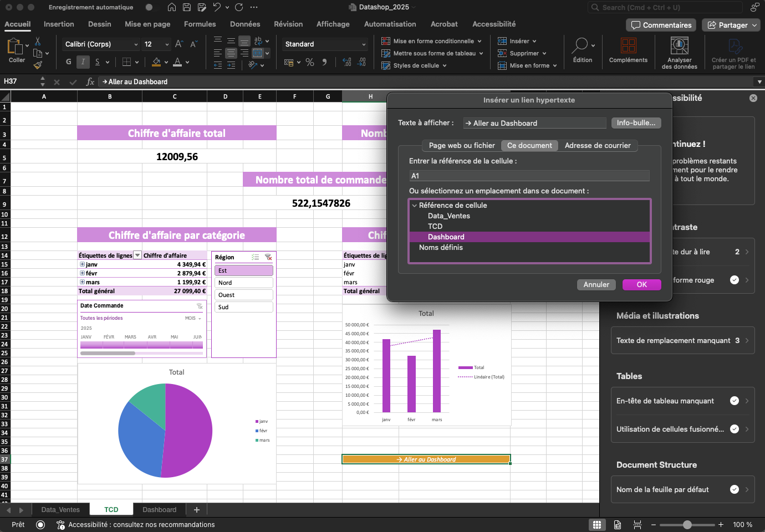
Task: Toggle the italic formatting button
Action: pyautogui.click(x=83, y=62)
